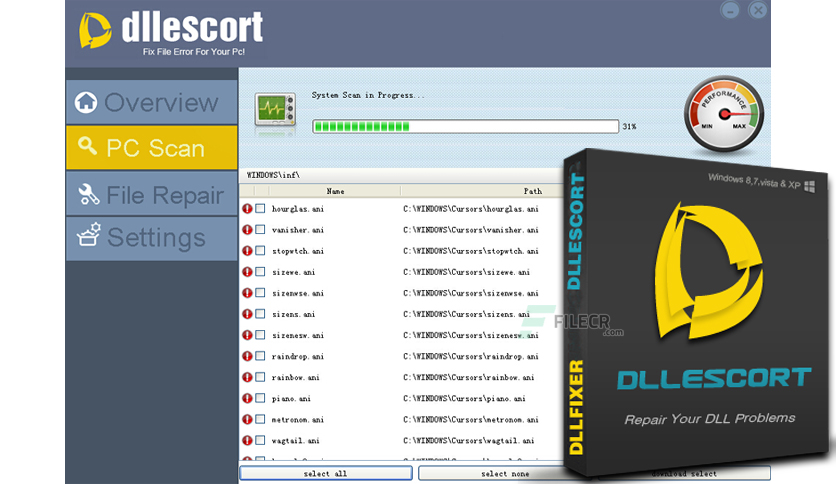
Task: Click the performance gauge
Action: (724, 114)
